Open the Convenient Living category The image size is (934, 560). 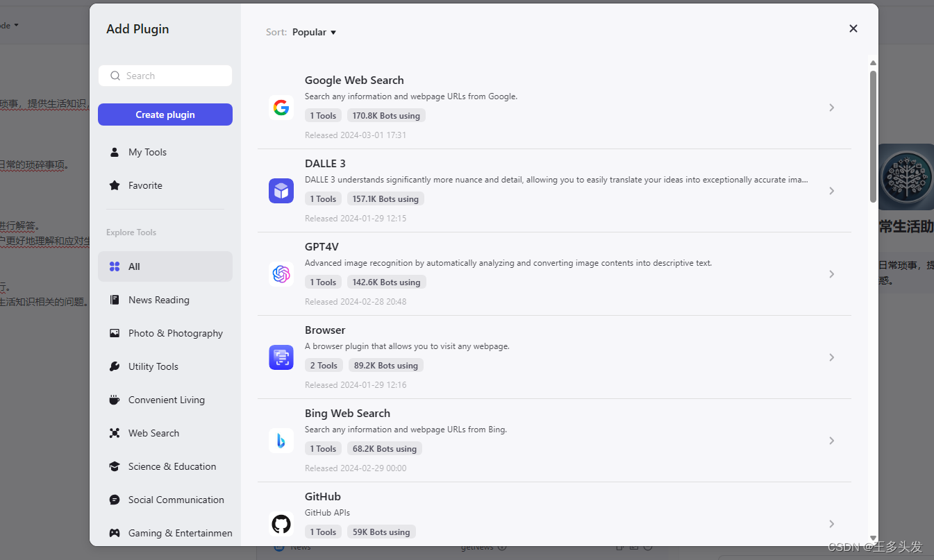[165, 400]
